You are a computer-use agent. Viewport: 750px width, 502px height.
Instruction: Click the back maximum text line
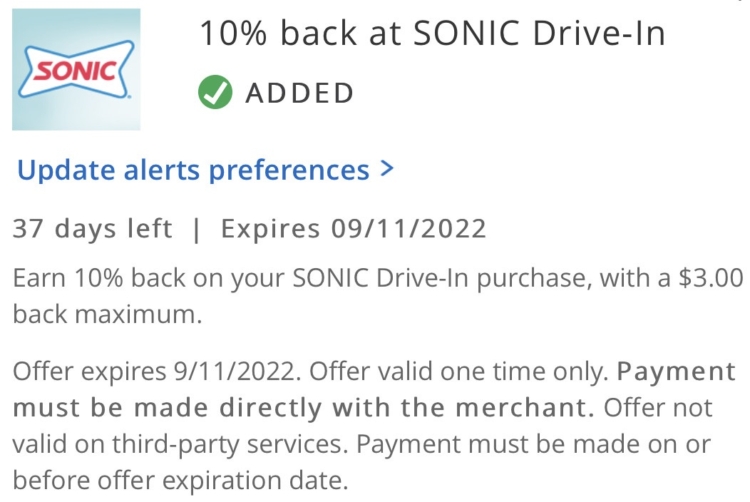(x=108, y=315)
